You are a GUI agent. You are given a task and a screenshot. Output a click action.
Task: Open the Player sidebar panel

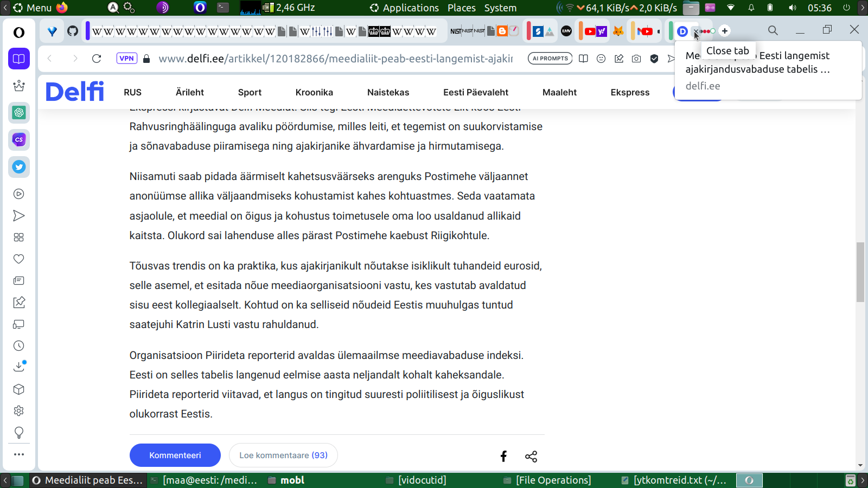coord(19,194)
